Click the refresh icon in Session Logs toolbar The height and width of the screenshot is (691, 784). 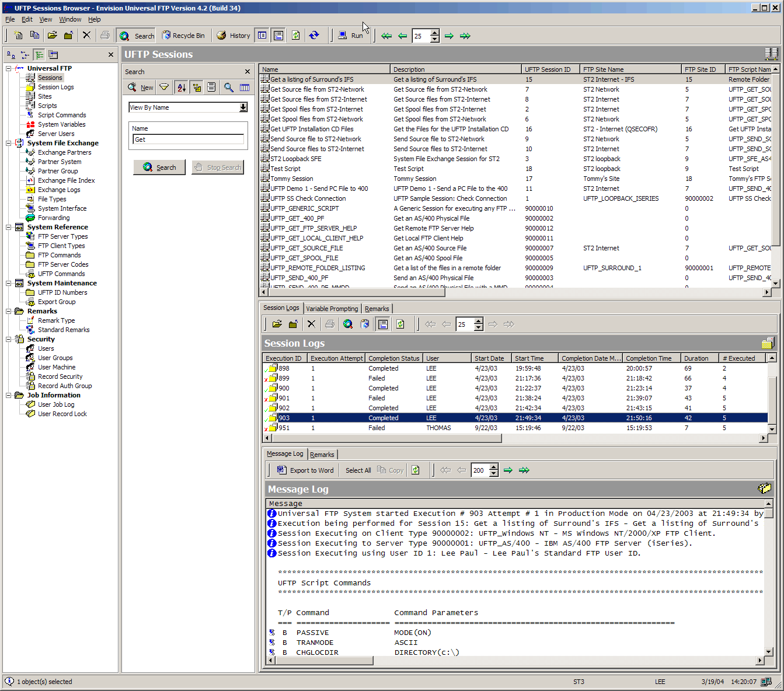tap(400, 324)
